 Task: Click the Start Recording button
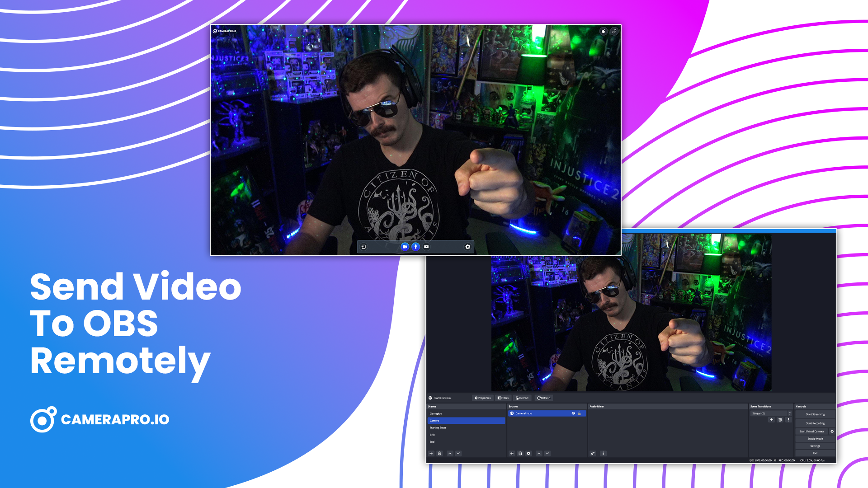(815, 423)
